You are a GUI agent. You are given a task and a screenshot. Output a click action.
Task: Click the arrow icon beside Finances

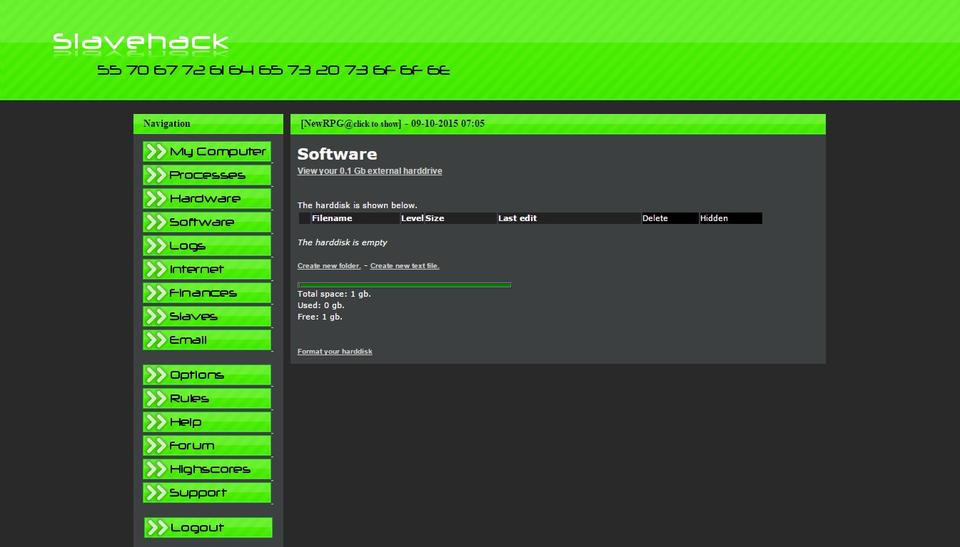[x=155, y=293]
